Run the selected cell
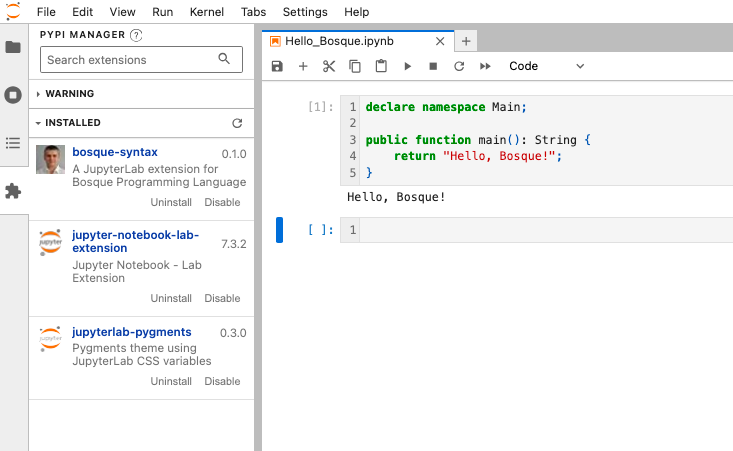 click(x=407, y=66)
